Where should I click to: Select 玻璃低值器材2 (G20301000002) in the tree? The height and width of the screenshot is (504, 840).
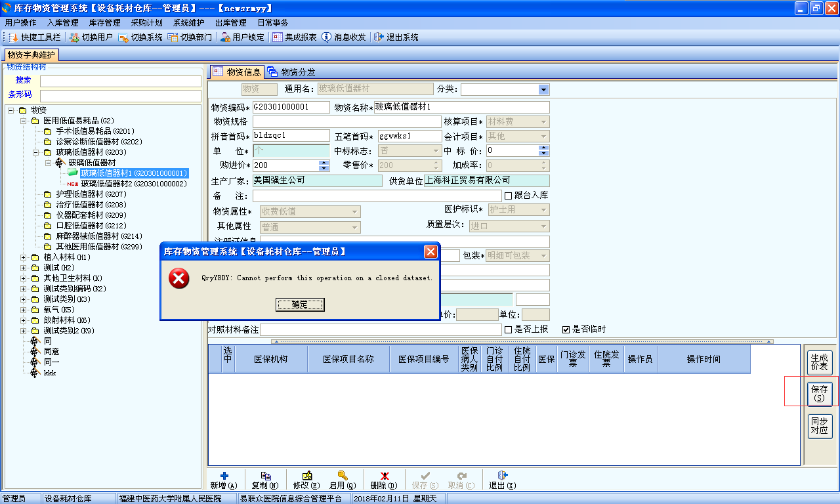click(x=134, y=184)
